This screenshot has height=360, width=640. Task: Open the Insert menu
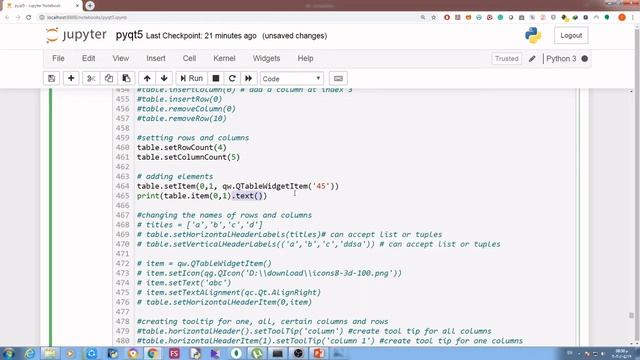pyautogui.click(x=156, y=58)
